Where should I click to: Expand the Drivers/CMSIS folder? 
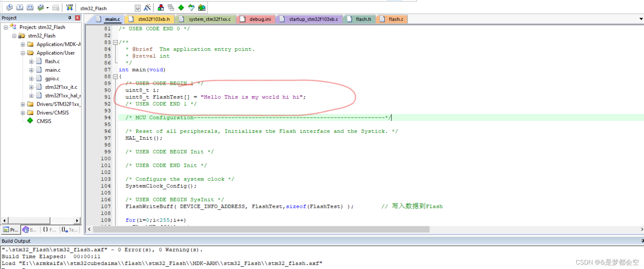tap(23, 112)
